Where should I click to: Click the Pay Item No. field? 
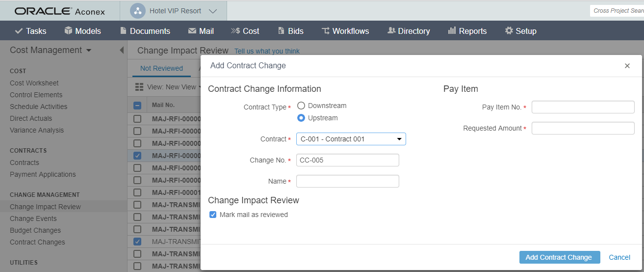pyautogui.click(x=583, y=107)
